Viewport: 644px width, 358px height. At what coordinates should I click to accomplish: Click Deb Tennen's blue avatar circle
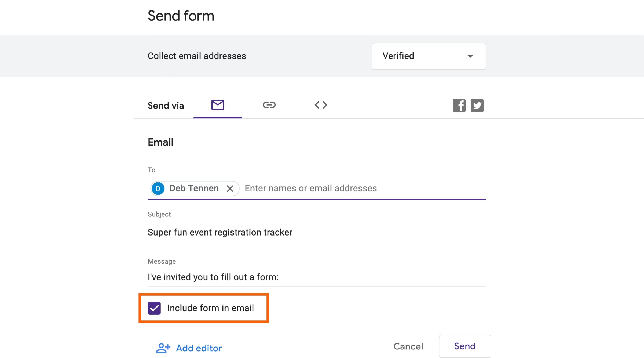158,189
